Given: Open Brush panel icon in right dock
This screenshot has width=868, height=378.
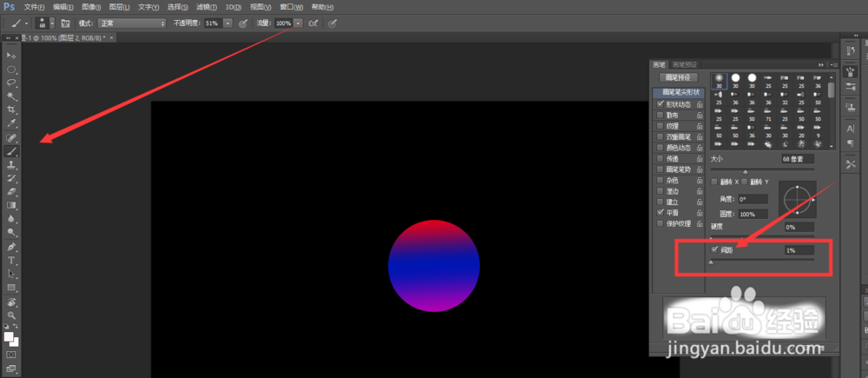Looking at the screenshot, I should pos(851,70).
